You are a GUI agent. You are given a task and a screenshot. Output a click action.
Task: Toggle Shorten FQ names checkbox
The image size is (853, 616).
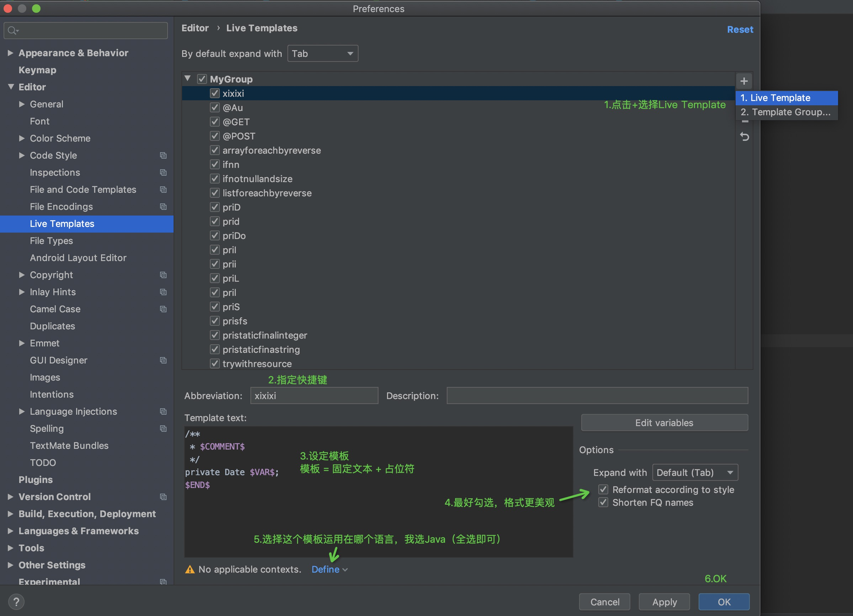coord(603,503)
